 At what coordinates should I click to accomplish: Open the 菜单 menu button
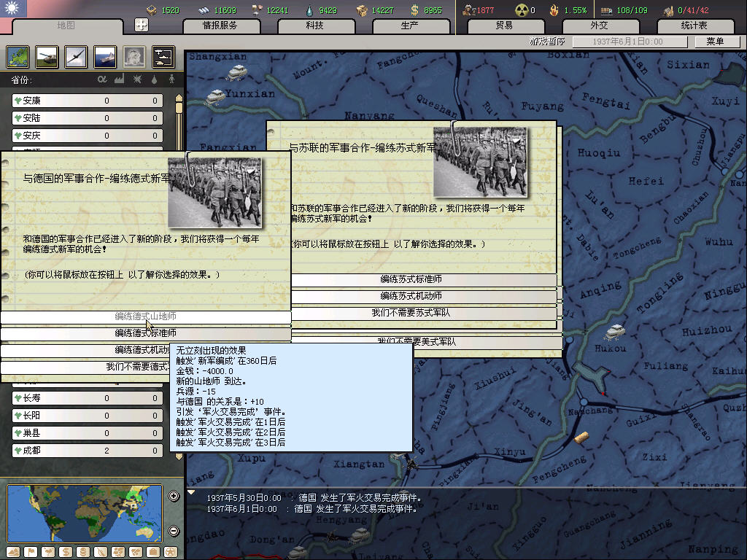tap(715, 42)
